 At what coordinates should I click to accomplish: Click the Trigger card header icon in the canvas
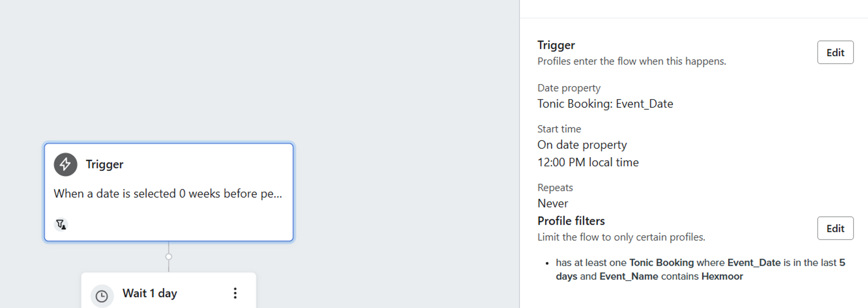tap(65, 165)
